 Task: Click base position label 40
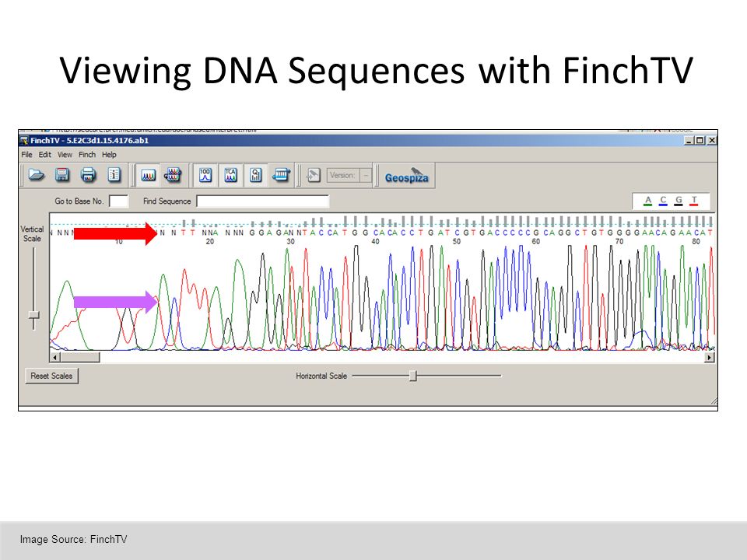(375, 241)
